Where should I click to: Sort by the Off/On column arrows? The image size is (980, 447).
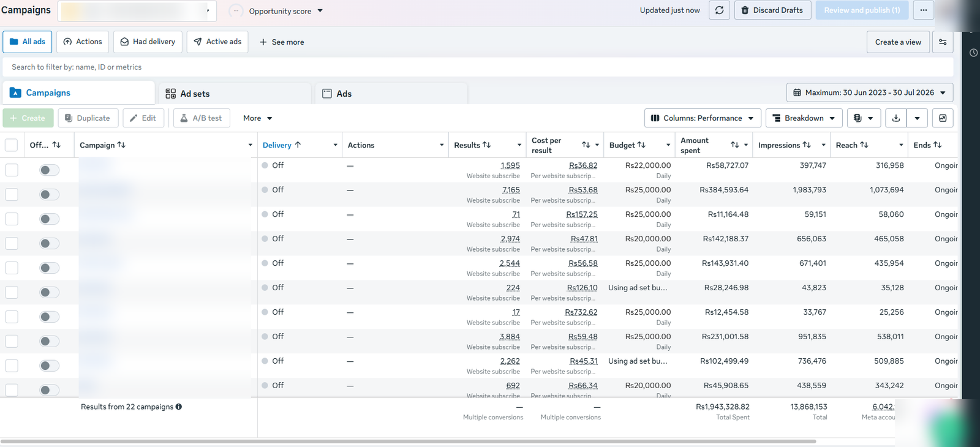(x=56, y=145)
